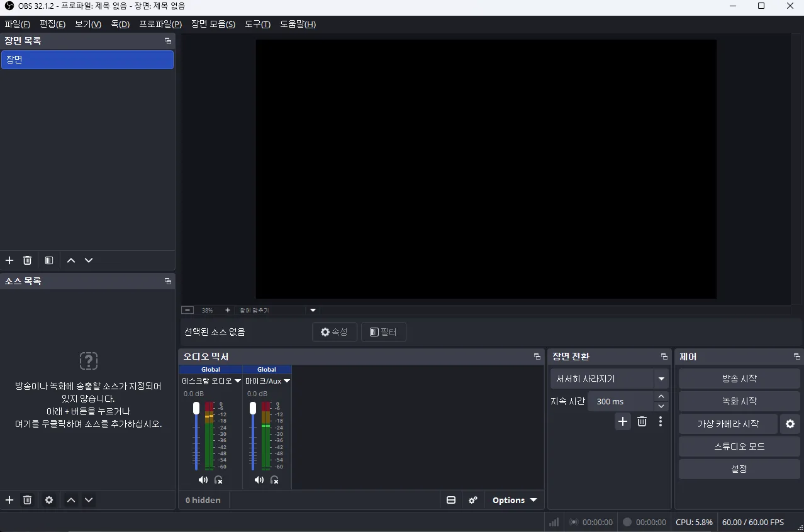Add a new scene with the plus icon
This screenshot has height=532, width=804.
pyautogui.click(x=9, y=260)
